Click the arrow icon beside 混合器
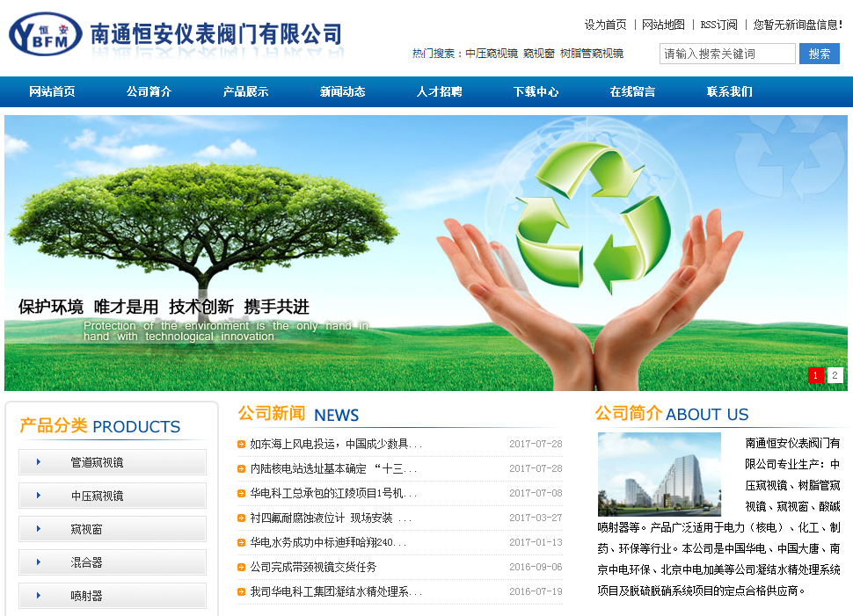853x616 pixels. (39, 562)
